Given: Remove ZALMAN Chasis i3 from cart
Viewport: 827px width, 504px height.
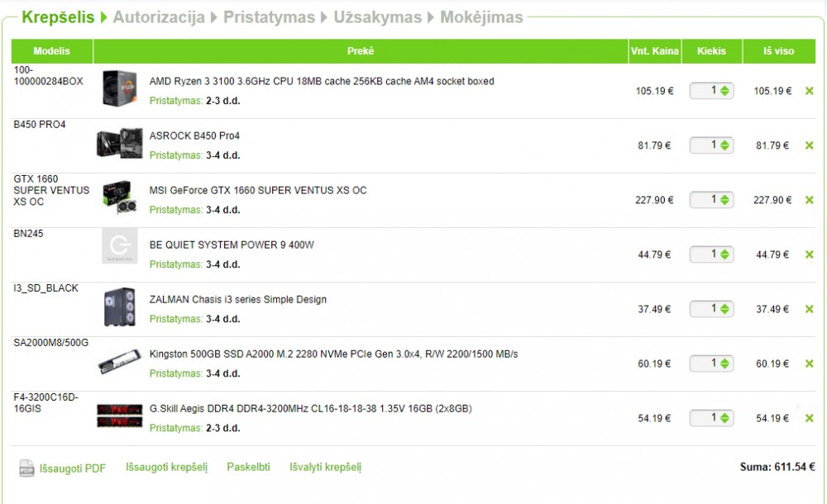Looking at the screenshot, I should [x=809, y=309].
